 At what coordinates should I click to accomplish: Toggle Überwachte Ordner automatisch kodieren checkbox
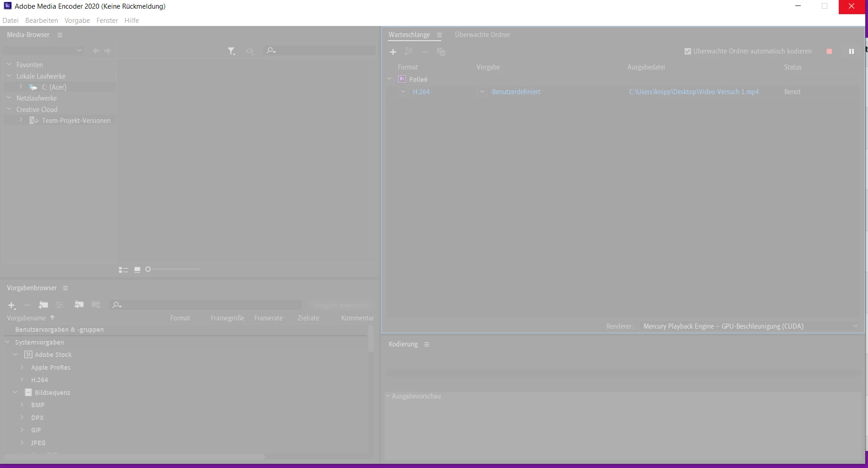pyautogui.click(x=688, y=51)
